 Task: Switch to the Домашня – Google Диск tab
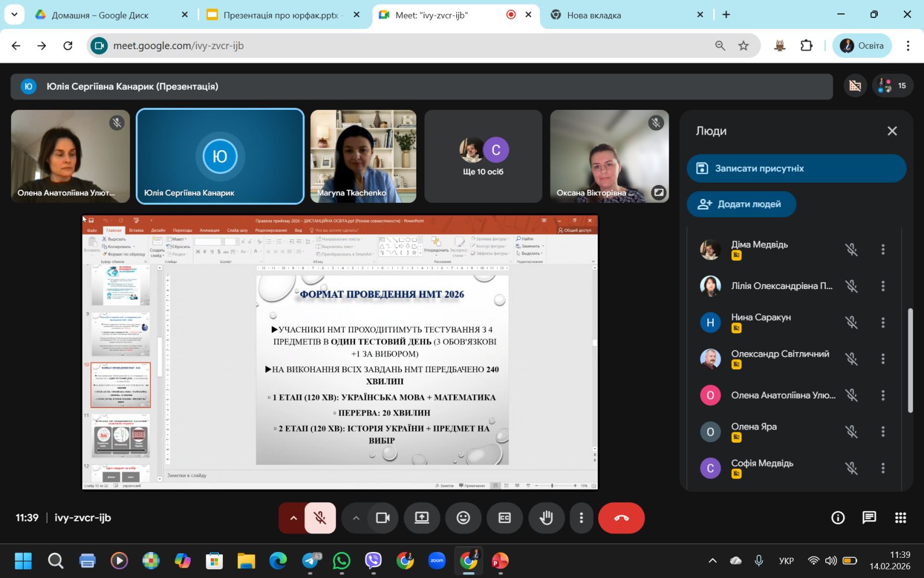tap(113, 15)
